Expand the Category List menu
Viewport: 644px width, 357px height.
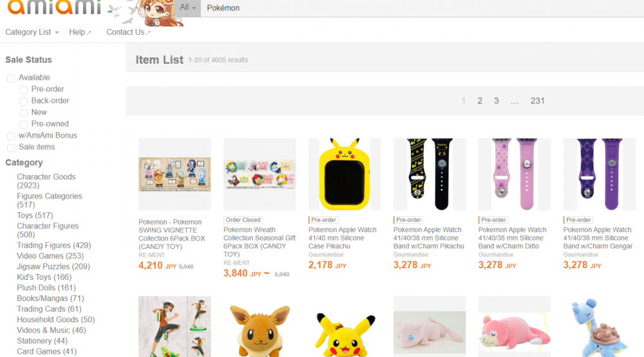pos(32,32)
